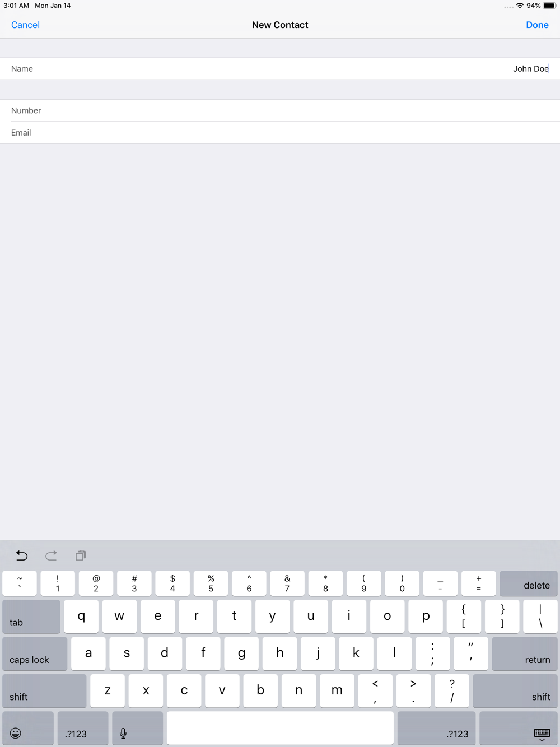The width and height of the screenshot is (560, 747).
Task: Tap the tilde backtick key
Action: (x=20, y=583)
